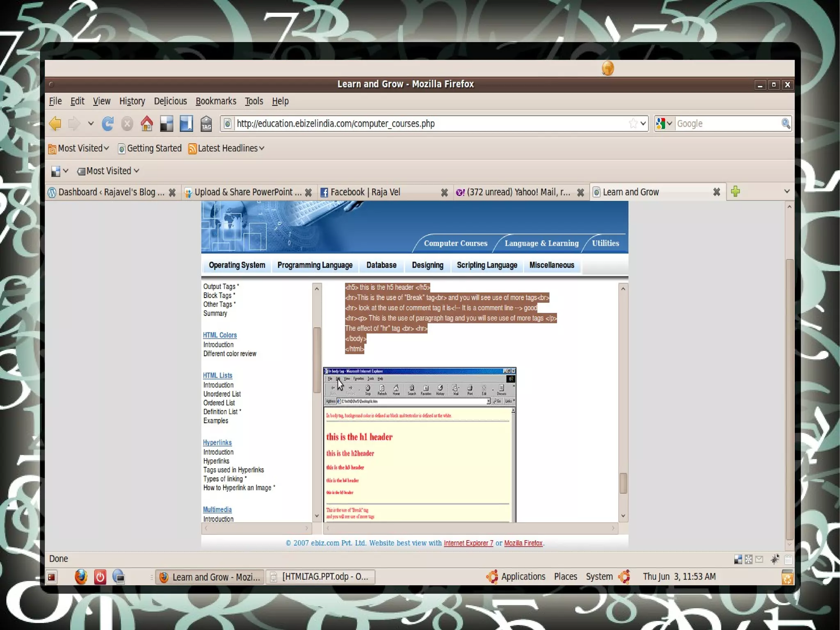Open the HTML Colors sidebar link
The image size is (840, 630).
pyautogui.click(x=219, y=335)
